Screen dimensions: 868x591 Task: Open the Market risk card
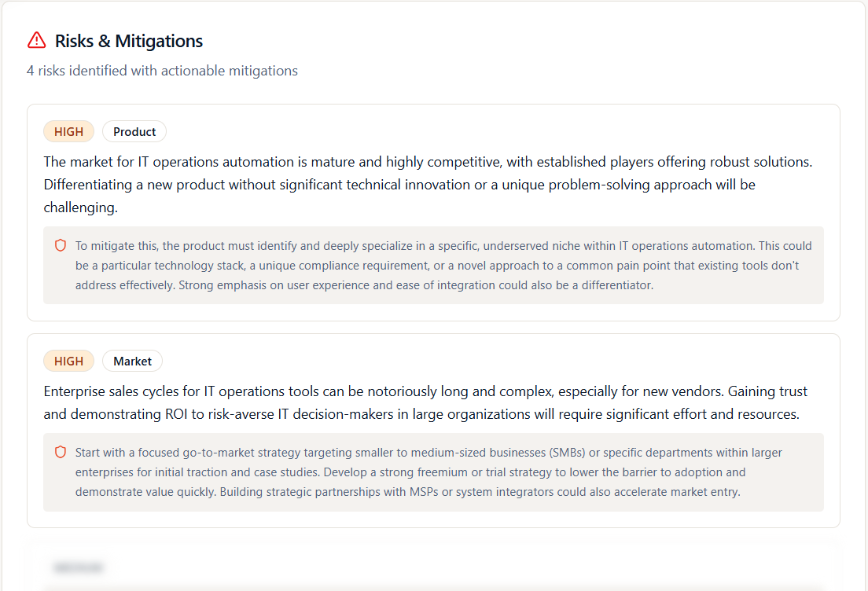pyautogui.click(x=433, y=431)
